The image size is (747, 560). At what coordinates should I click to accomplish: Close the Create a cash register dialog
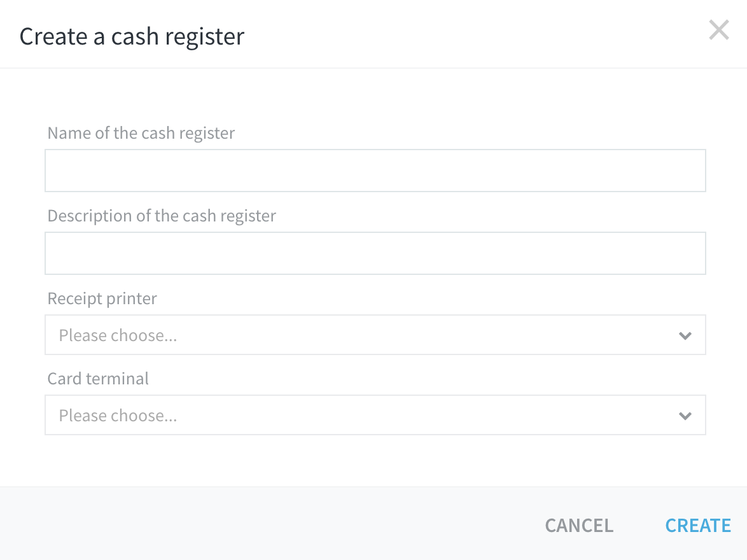pyautogui.click(x=718, y=30)
